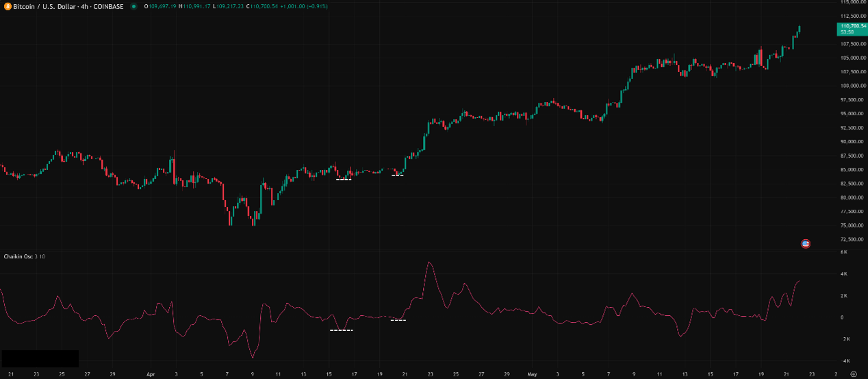Click the close value C110,700.54 in header
Image resolution: width=868 pixels, height=379 pixels.
coord(263,6)
